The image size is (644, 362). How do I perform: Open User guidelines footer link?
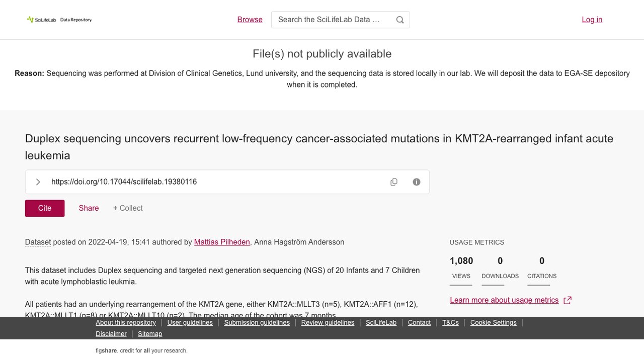[x=190, y=323]
